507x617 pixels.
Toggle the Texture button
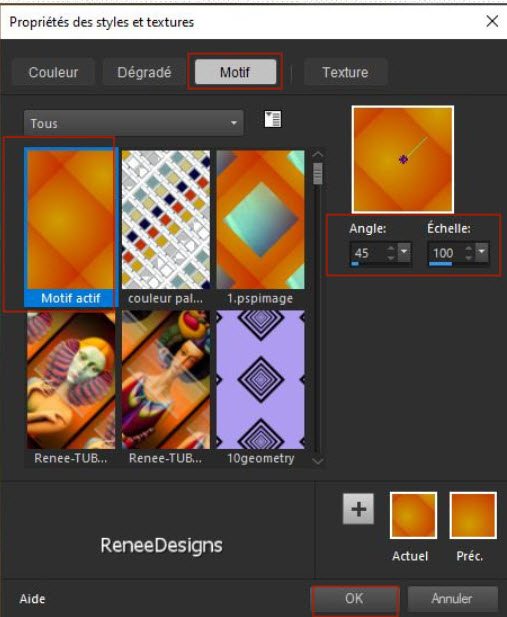click(x=345, y=72)
